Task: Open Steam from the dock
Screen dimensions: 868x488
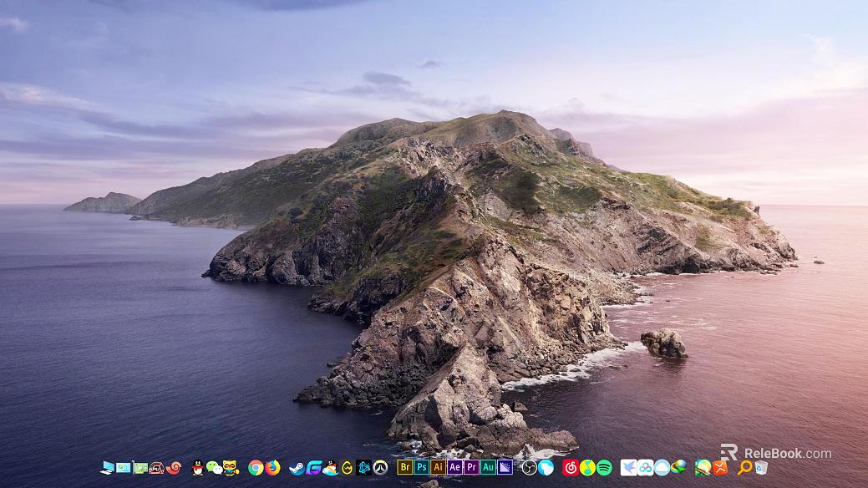Action: [x=297, y=467]
